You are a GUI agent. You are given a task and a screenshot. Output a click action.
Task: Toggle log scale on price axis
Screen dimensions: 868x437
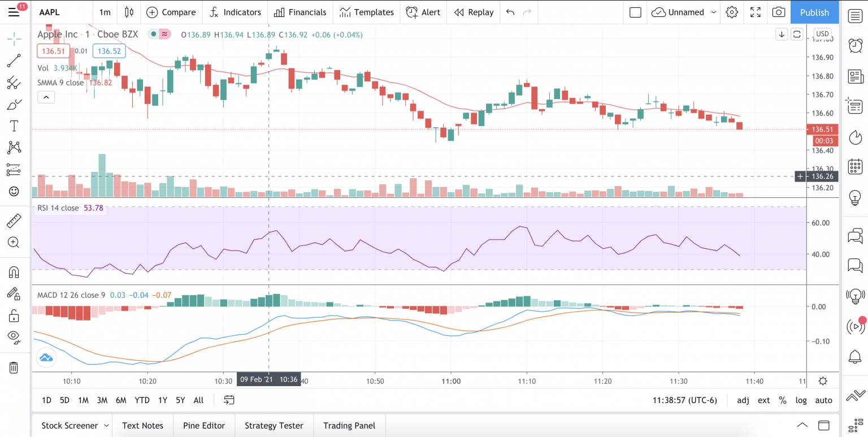pyautogui.click(x=801, y=400)
